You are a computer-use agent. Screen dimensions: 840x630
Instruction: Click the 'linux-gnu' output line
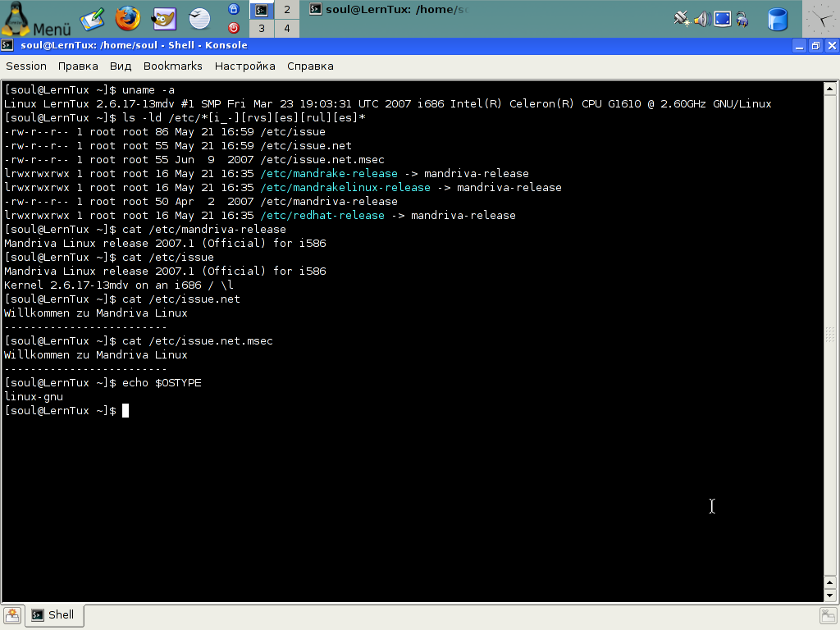[33, 396]
